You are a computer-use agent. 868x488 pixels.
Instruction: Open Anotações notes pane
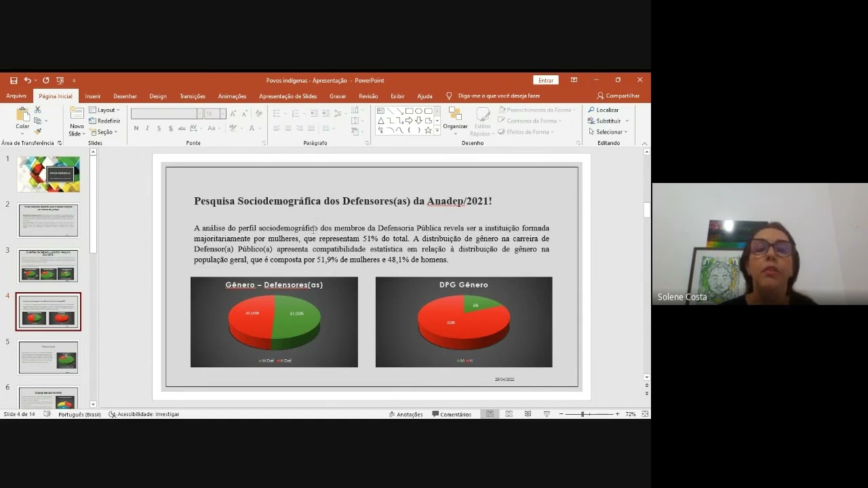pyautogui.click(x=406, y=414)
